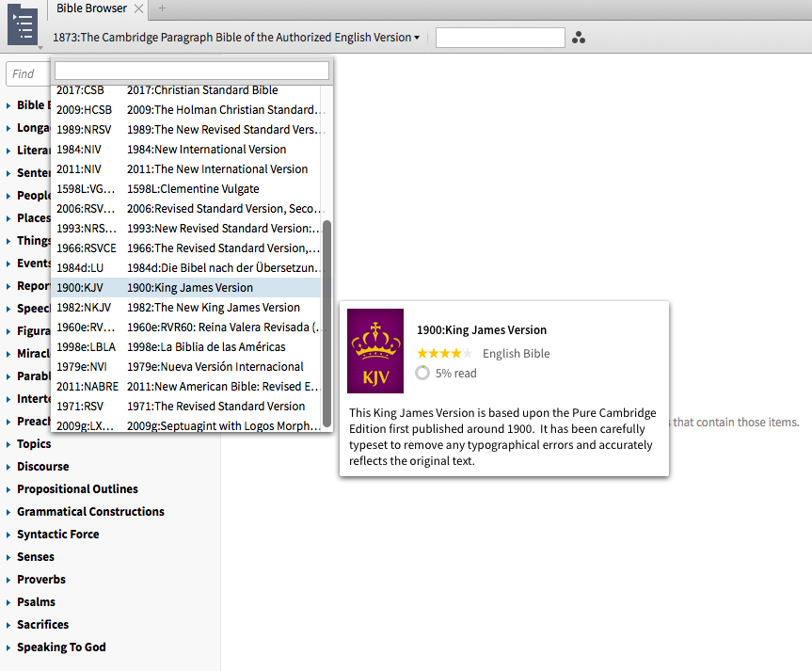Select 1598L:Clementine Vulgate
Viewport: 812px width, 671px height.
(186, 188)
